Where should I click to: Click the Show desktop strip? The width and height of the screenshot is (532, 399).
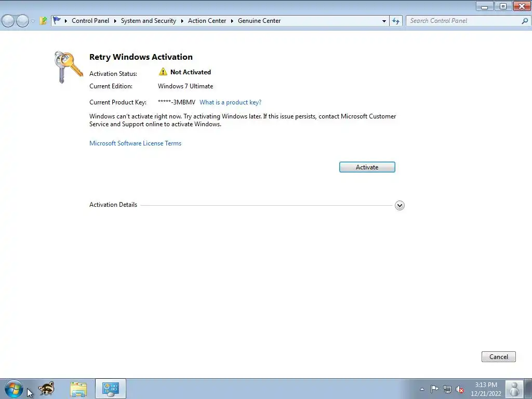coord(528,389)
